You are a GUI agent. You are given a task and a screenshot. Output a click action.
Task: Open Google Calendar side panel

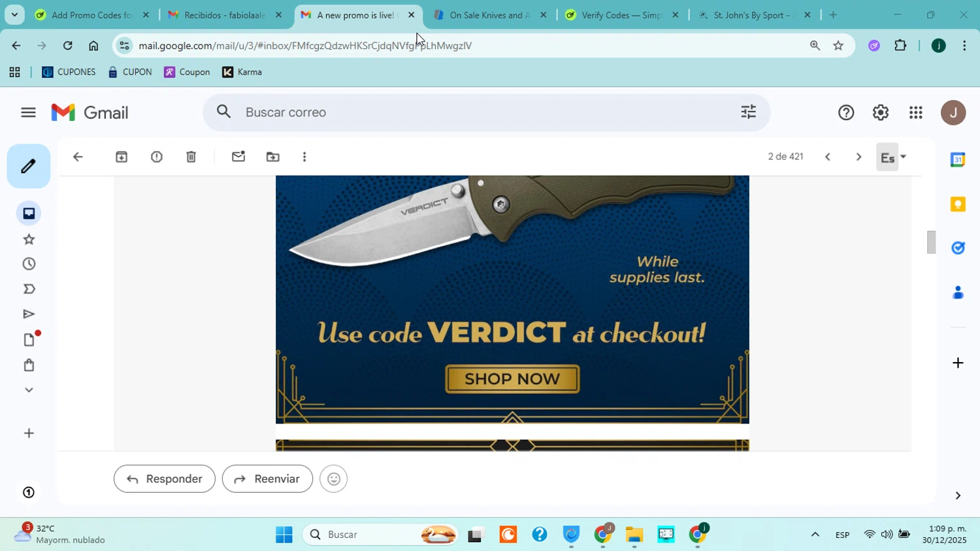click(x=958, y=159)
